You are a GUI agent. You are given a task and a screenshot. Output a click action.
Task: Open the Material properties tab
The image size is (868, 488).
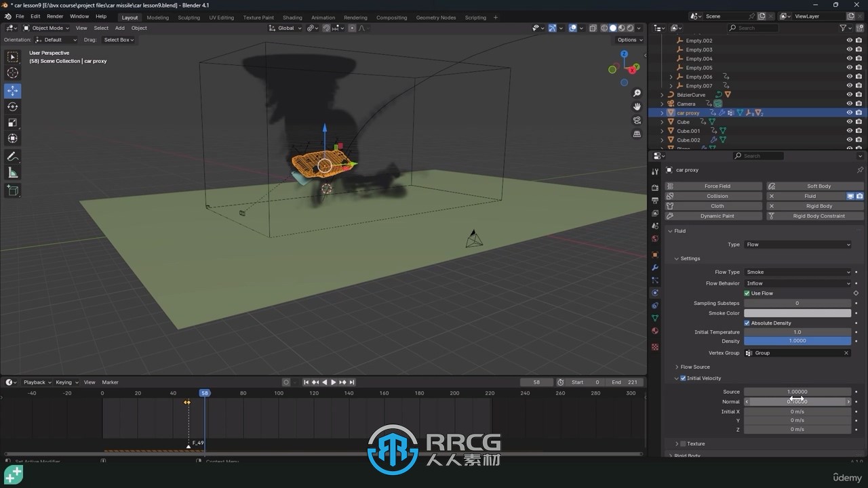click(655, 331)
